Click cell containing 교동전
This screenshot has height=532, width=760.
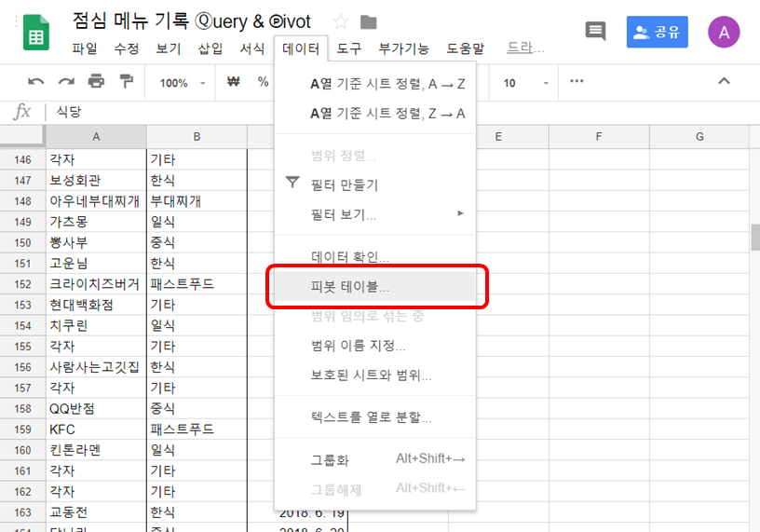[x=96, y=512]
